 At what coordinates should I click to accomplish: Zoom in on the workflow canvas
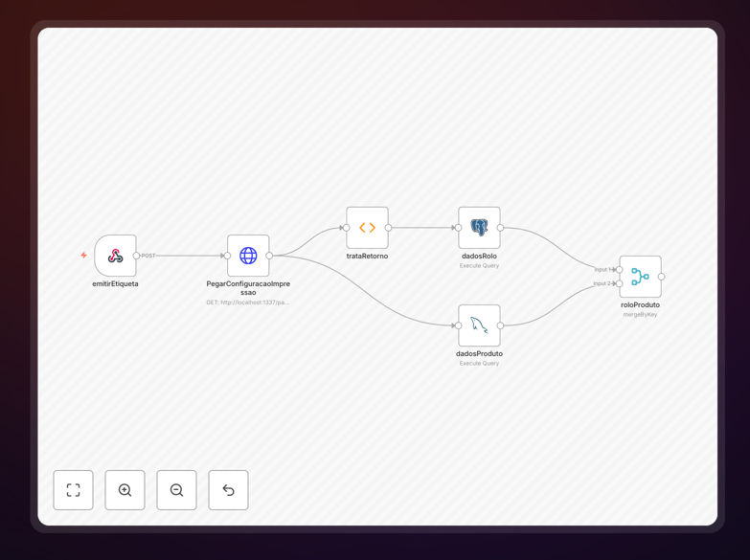(x=125, y=490)
